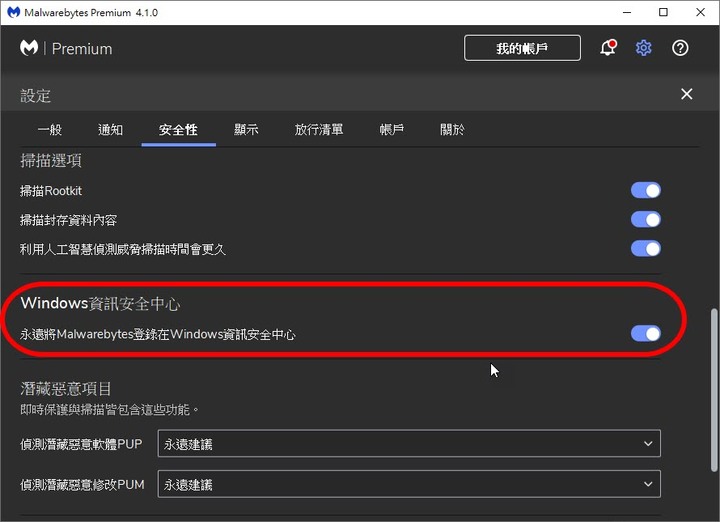Go to the 放行清單 tab
Viewport: 720px width, 522px height.
click(x=319, y=130)
